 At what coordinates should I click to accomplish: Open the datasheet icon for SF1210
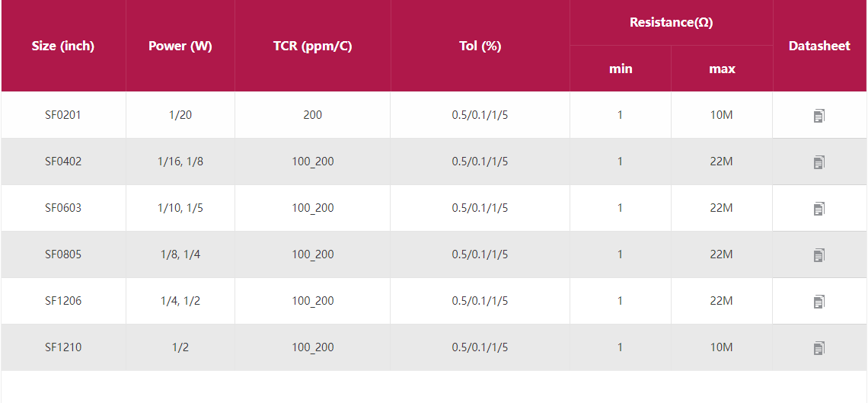(x=819, y=348)
